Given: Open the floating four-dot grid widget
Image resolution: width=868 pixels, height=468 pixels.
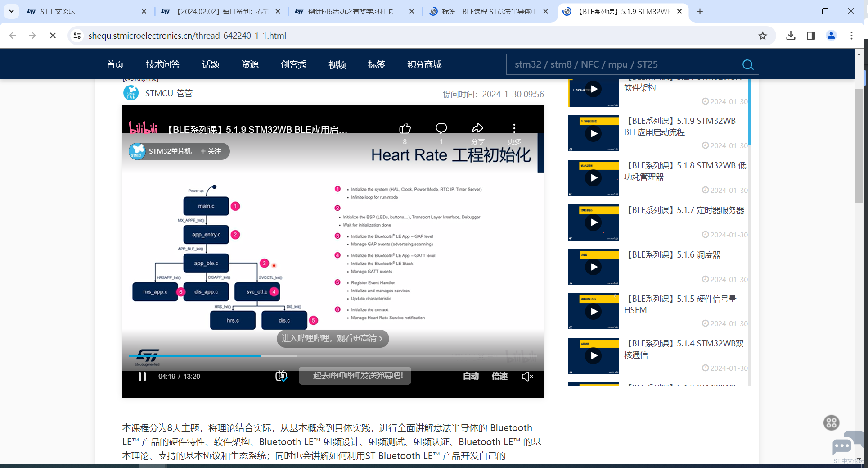Looking at the screenshot, I should click(831, 423).
